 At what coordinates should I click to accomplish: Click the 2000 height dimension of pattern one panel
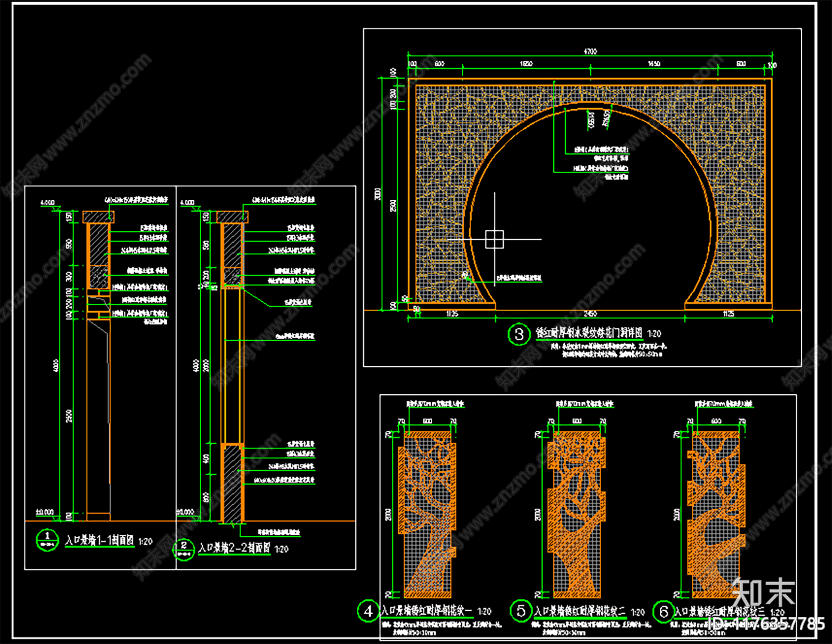pyautogui.click(x=388, y=514)
